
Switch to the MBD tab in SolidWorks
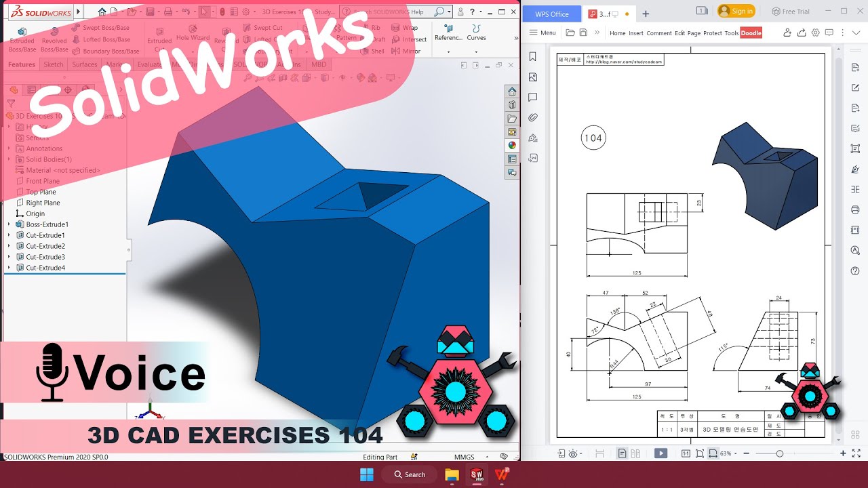318,64
